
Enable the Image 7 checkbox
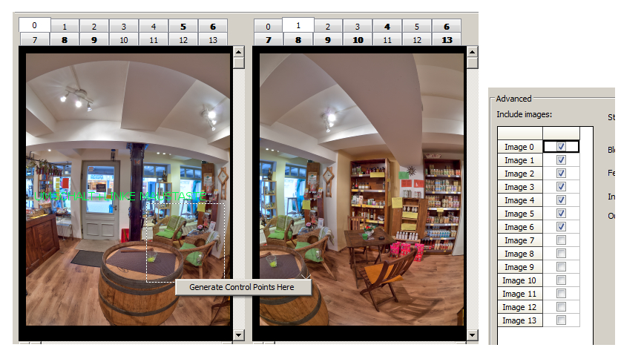click(561, 240)
